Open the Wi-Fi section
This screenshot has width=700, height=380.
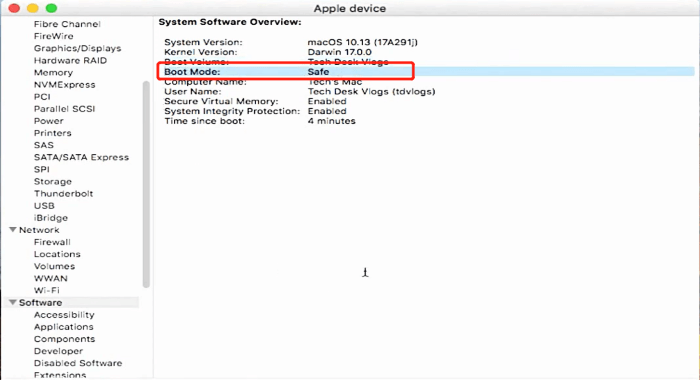[x=46, y=290]
